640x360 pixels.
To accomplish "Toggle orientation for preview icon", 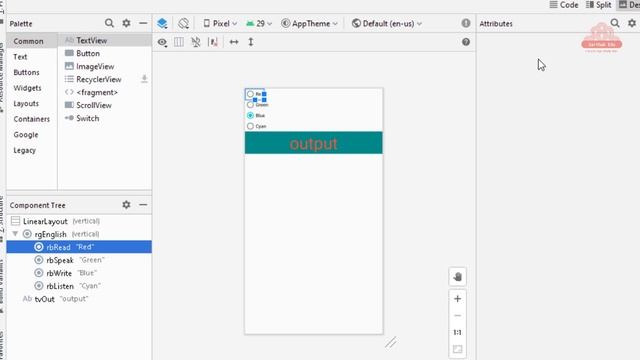I will tap(183, 23).
